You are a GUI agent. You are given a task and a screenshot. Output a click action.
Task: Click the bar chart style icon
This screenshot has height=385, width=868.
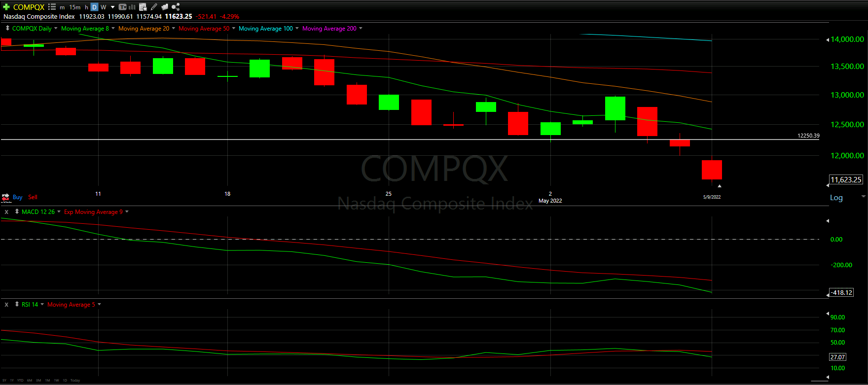click(132, 7)
